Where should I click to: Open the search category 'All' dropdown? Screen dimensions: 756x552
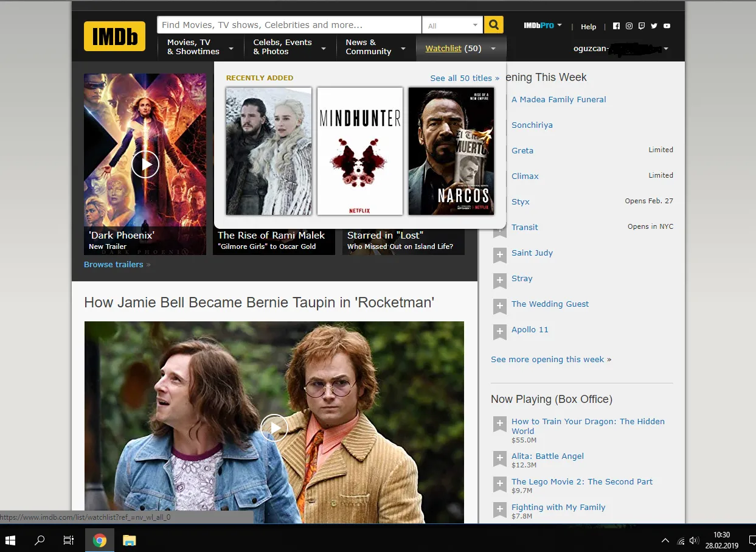(453, 25)
